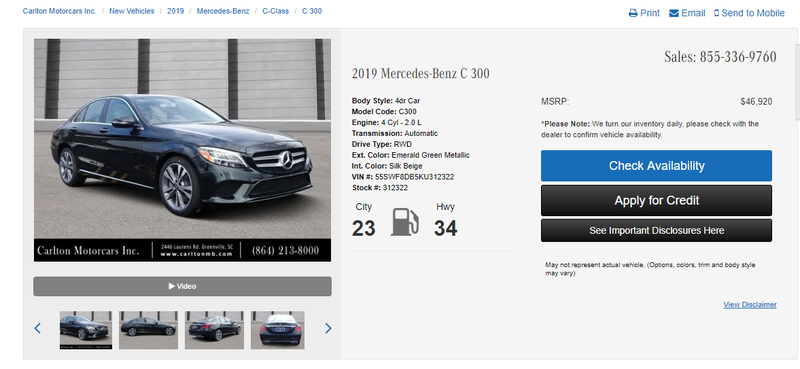Click Transmission Automatic text
Image resolution: width=800 pixels, height=369 pixels.
(394, 133)
